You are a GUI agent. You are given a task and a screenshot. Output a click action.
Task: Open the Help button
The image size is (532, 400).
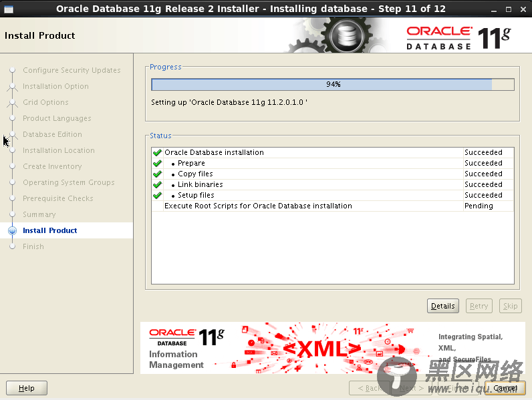tap(27, 388)
